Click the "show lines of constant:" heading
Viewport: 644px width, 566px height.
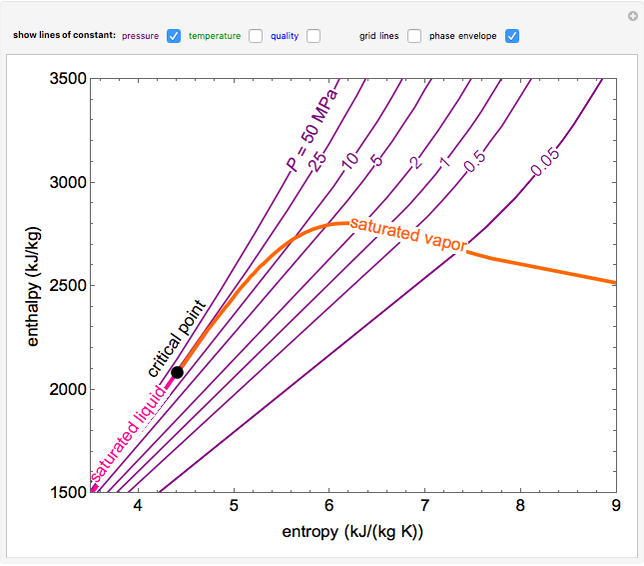tap(64, 36)
